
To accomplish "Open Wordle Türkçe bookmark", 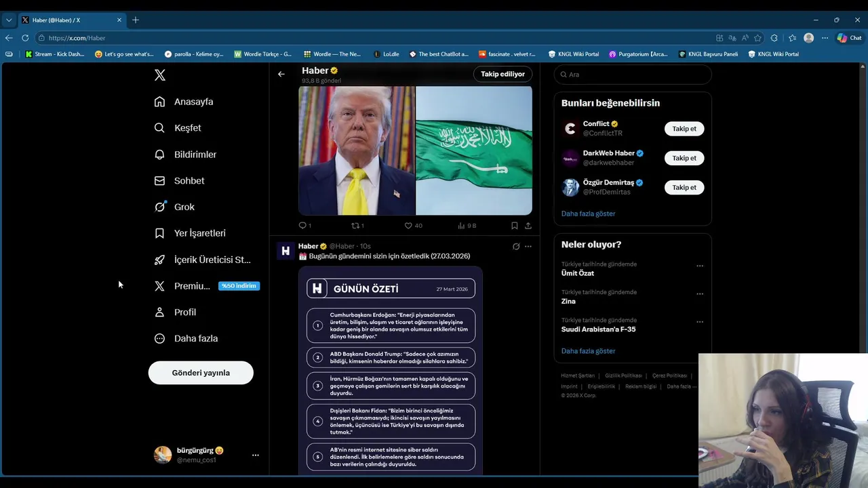I will click(x=263, y=54).
